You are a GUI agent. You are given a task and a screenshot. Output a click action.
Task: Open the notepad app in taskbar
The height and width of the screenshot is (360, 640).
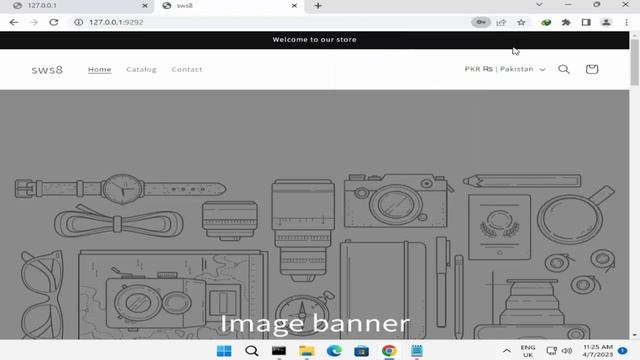point(416,351)
